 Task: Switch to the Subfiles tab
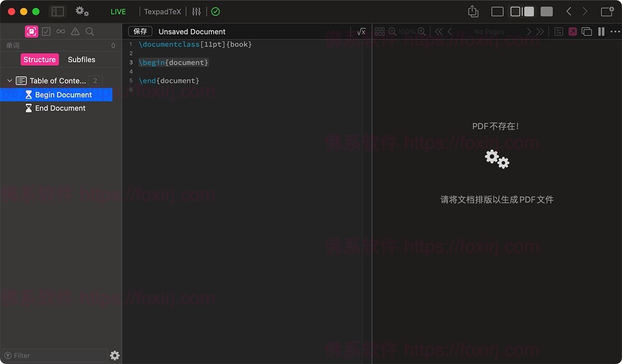81,59
